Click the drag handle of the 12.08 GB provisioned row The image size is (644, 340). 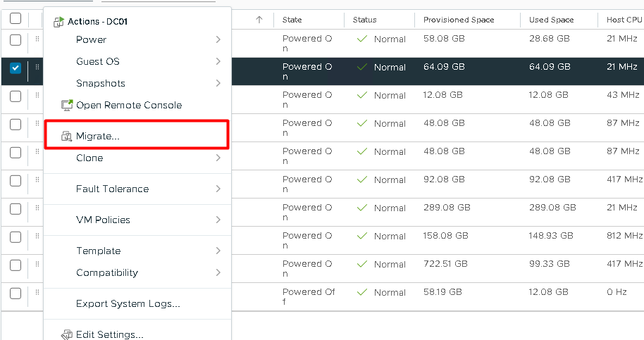coord(37,95)
